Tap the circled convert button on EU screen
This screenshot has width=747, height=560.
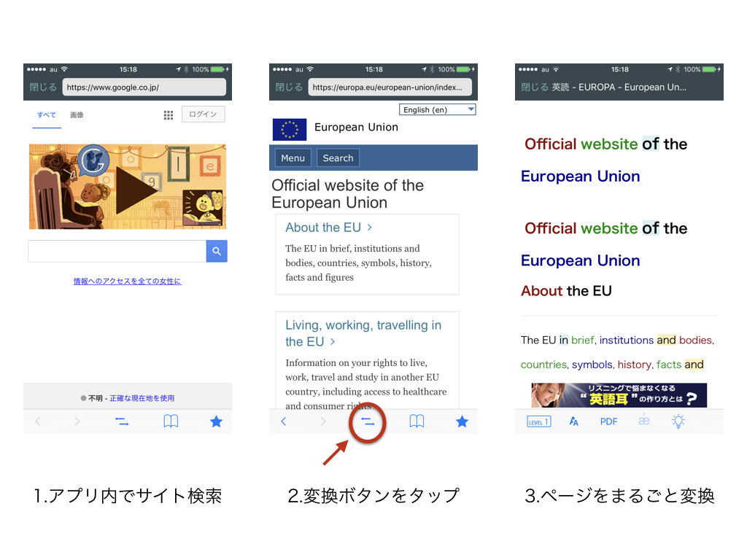pyautogui.click(x=368, y=422)
